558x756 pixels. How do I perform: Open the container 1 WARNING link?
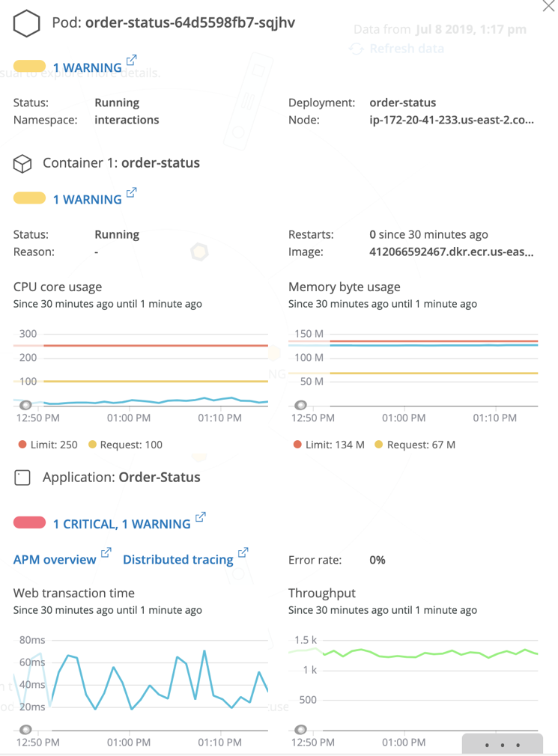coord(88,200)
